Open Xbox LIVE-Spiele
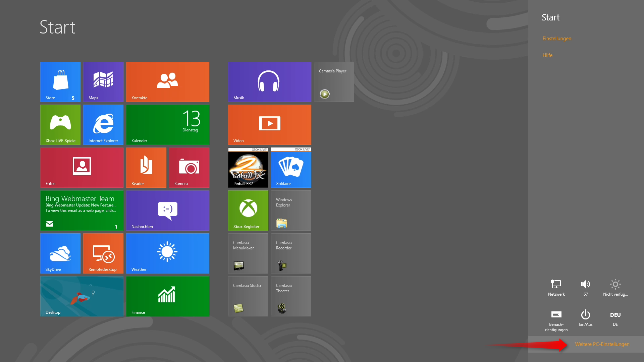 [60, 124]
